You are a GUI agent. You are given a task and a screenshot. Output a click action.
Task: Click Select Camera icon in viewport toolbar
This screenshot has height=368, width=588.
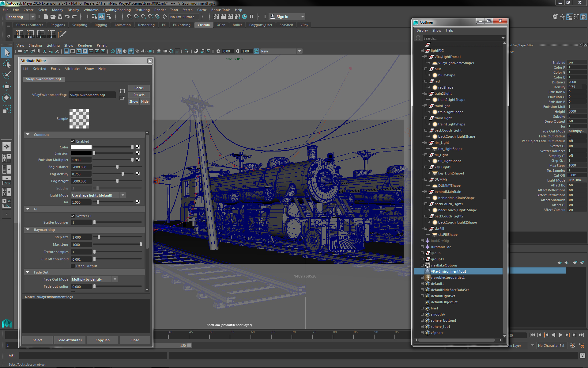pyautogui.click(x=20, y=51)
